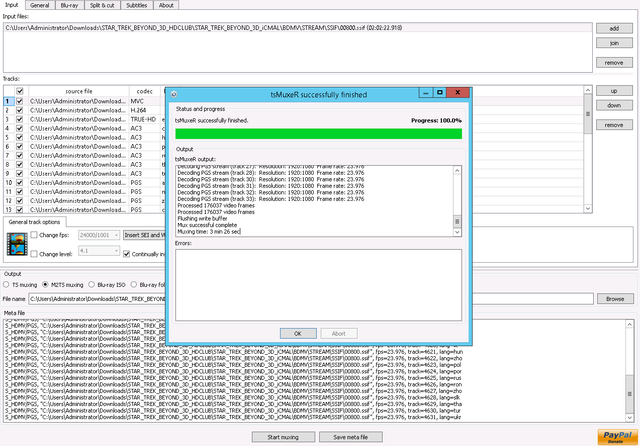Viewport: 640px width, 446px height.
Task: Click remove button beside tracks list
Action: coord(614,125)
